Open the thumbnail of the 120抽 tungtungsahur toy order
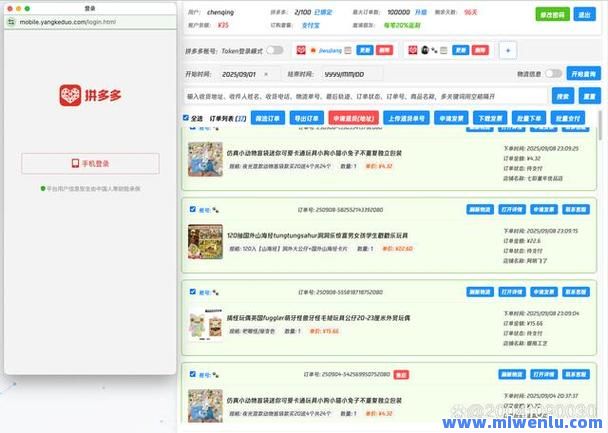 tap(206, 242)
